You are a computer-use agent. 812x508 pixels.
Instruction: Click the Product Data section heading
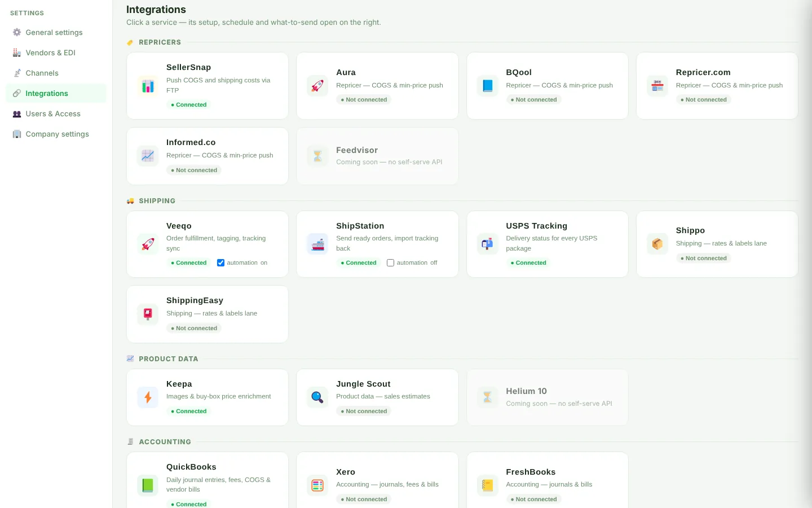(168, 359)
